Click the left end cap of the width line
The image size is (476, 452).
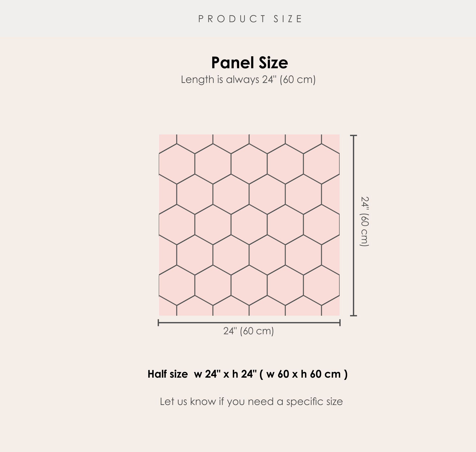158,323
